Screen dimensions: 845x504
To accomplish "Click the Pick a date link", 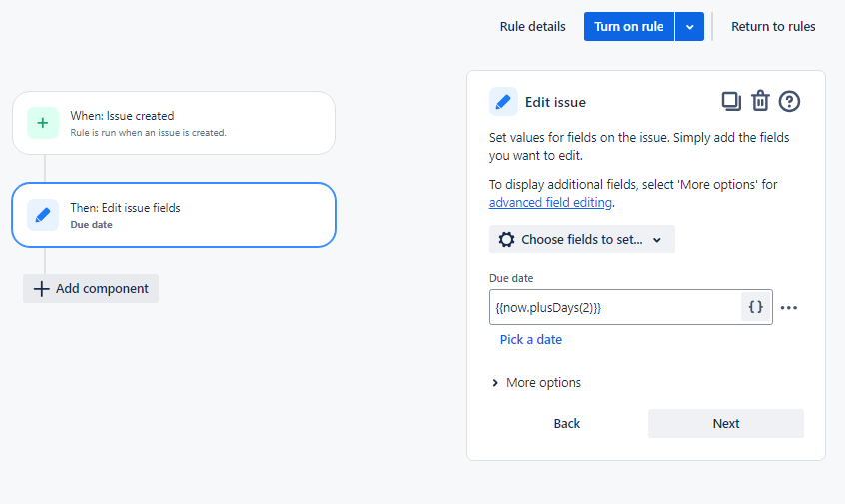I will pos(530,340).
